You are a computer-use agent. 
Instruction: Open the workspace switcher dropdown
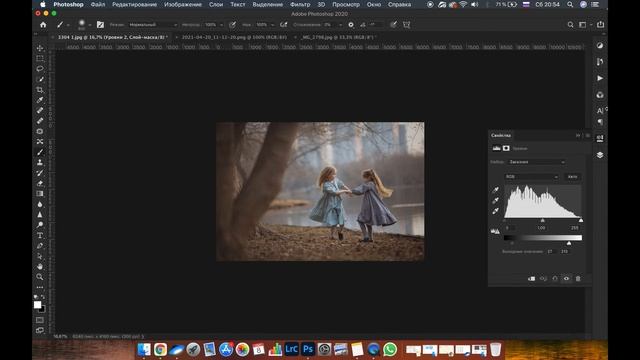[585, 24]
